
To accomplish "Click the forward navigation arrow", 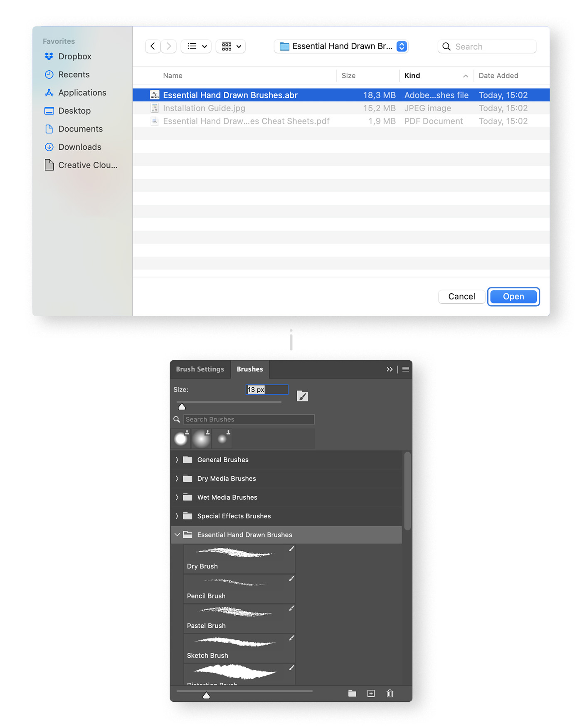I will pyautogui.click(x=168, y=46).
